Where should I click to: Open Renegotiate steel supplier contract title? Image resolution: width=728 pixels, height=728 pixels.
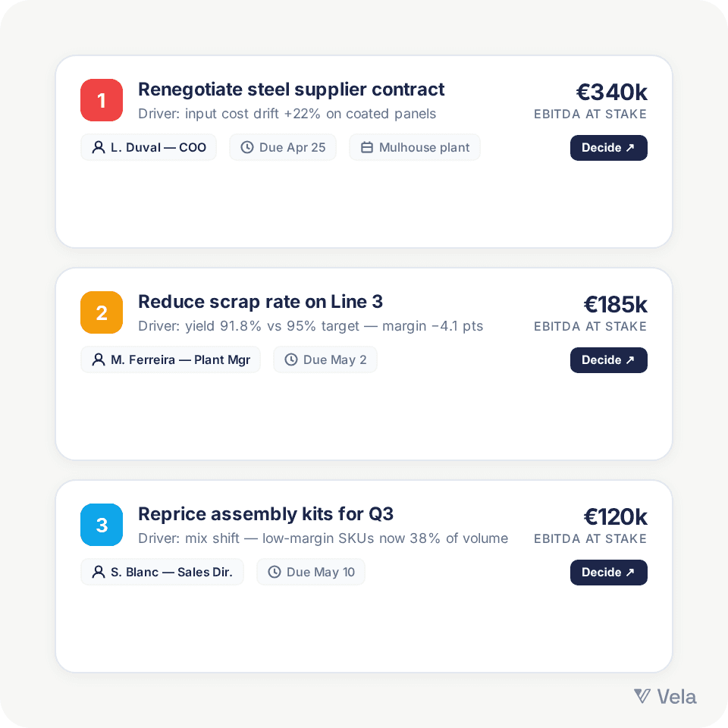[x=291, y=89]
